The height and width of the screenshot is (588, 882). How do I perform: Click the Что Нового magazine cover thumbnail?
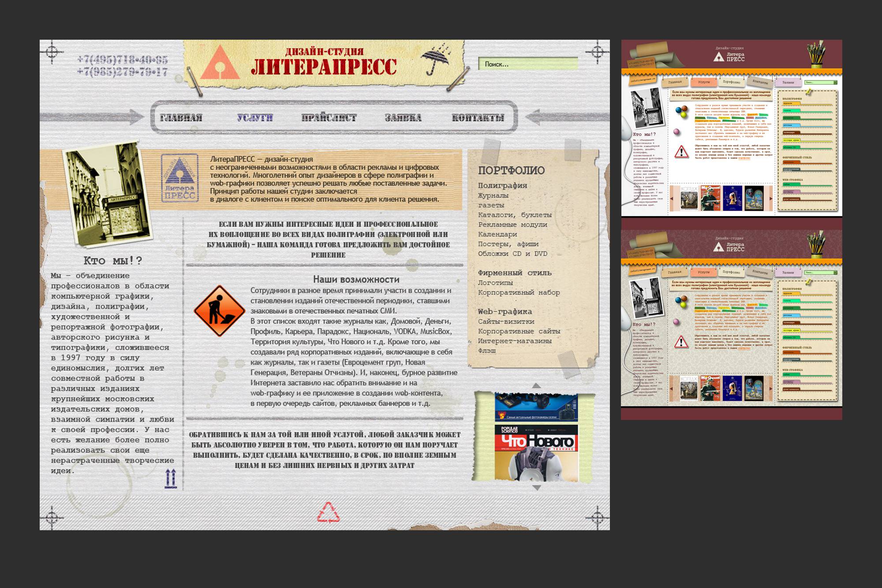(x=536, y=453)
